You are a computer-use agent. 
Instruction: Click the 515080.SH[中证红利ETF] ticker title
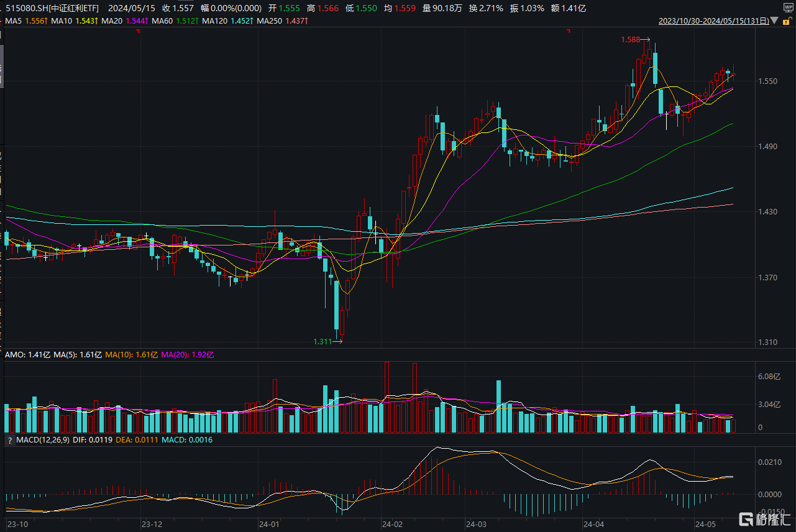pyautogui.click(x=53, y=8)
